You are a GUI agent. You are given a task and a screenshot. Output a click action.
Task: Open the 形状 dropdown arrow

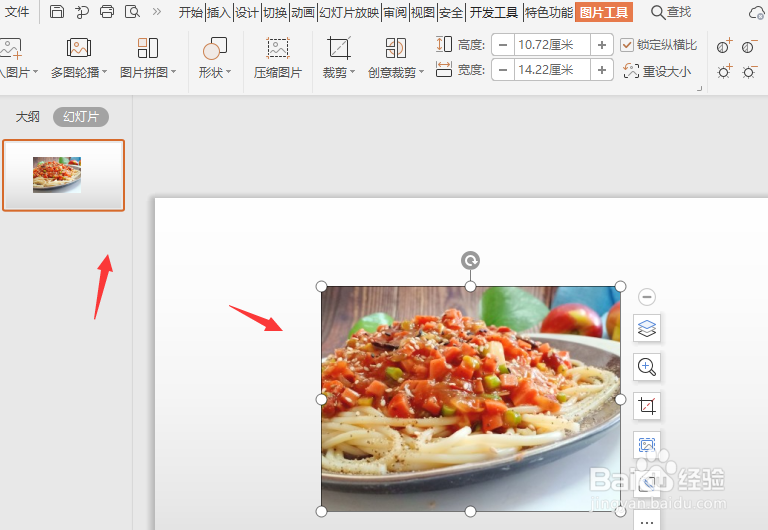point(228,72)
